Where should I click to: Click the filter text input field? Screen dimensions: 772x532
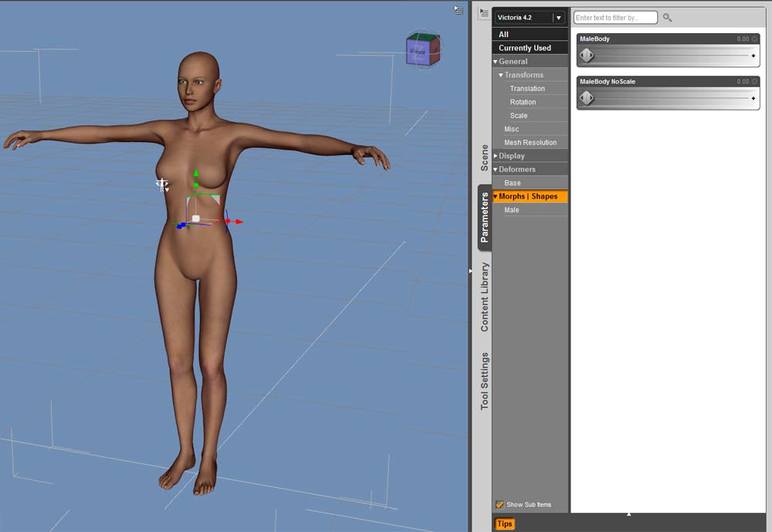pos(615,18)
